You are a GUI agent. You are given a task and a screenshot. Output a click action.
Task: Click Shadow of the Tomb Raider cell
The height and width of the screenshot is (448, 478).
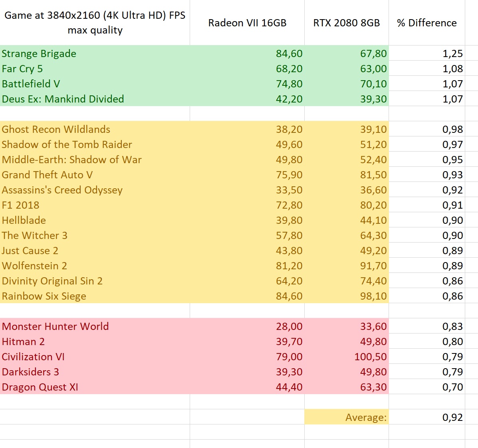(95, 144)
